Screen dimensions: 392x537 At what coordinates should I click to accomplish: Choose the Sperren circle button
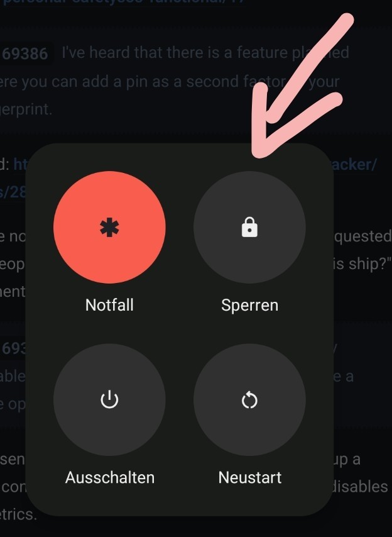(x=249, y=228)
